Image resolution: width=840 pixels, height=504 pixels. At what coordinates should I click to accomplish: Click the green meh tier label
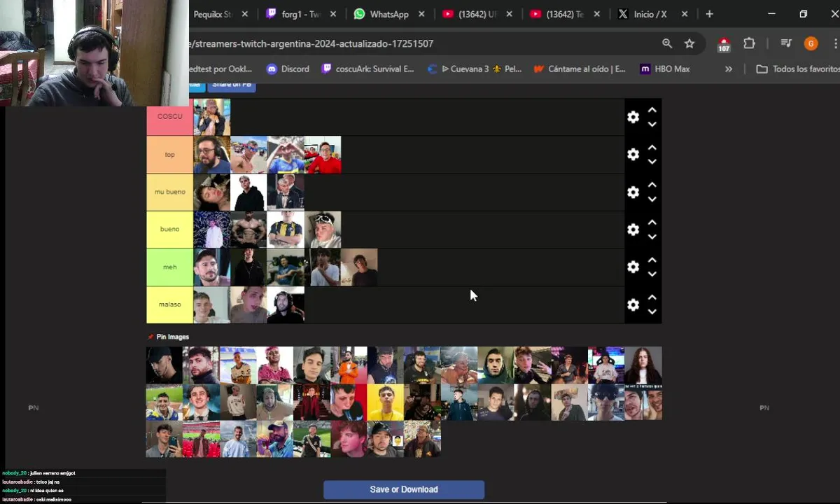169,267
